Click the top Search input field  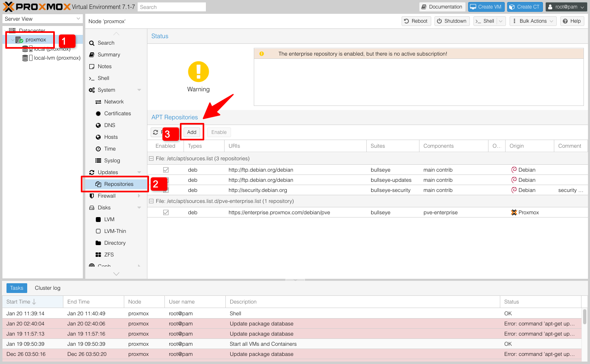click(x=171, y=7)
